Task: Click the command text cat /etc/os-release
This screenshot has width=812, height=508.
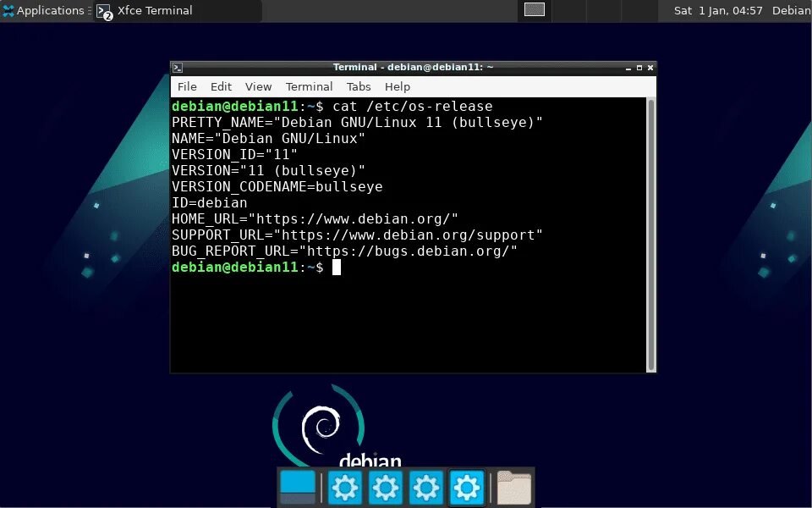Action: pyautogui.click(x=412, y=107)
